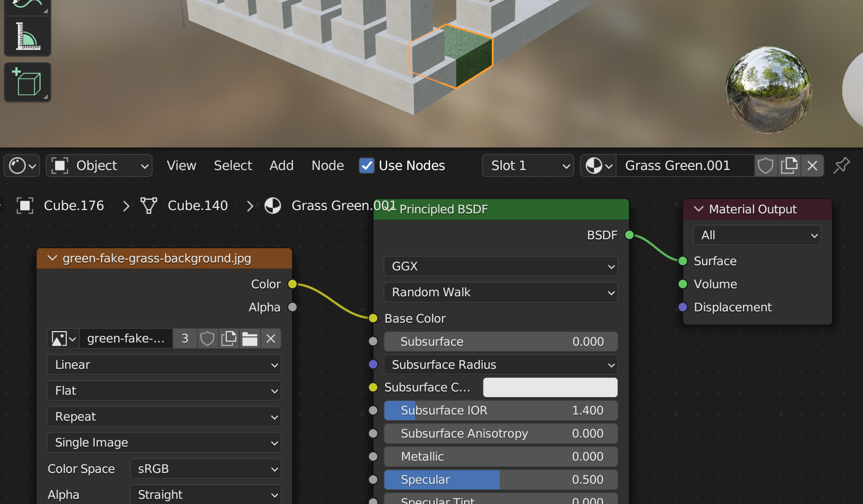Open the Slot 1 dropdown

click(x=528, y=165)
